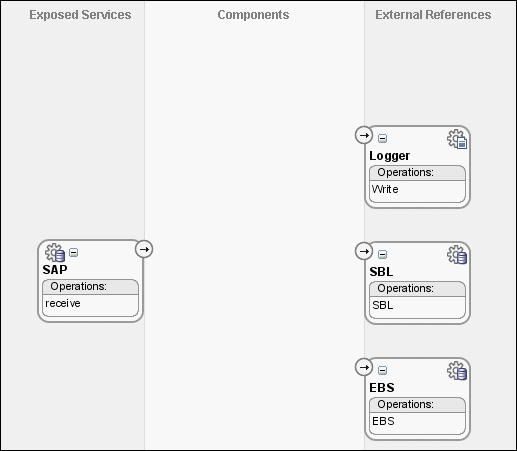Click the SAP service arrow connector
Image resolution: width=517 pixels, height=451 pixels.
point(144,249)
